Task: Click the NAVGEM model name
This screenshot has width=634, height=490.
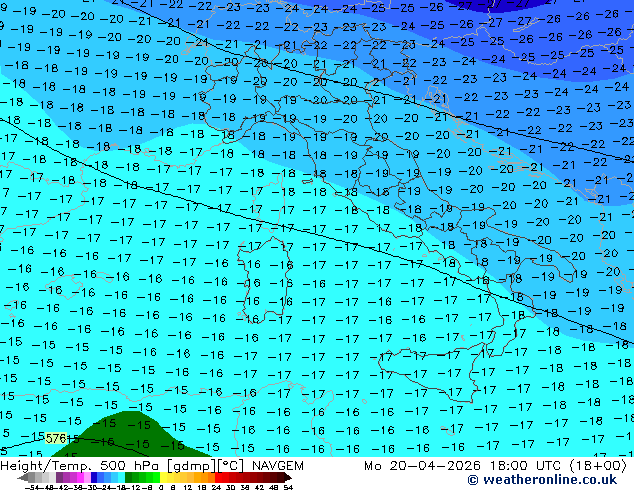Action: click(x=278, y=466)
